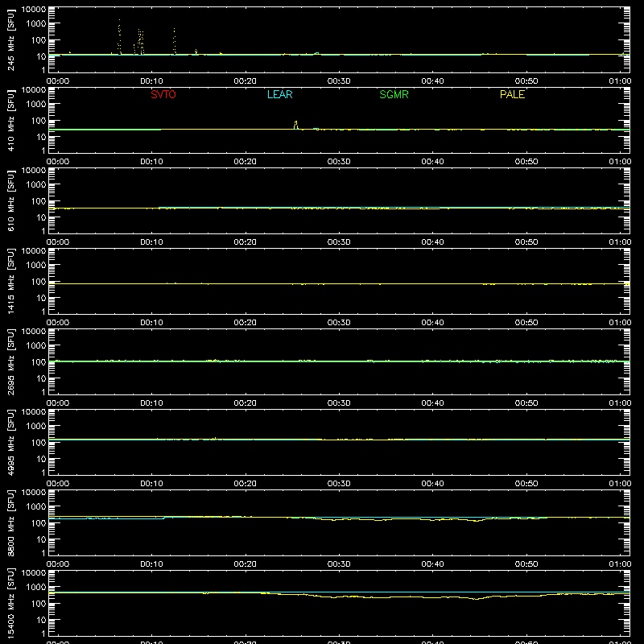This screenshot has height=644, width=644.
Task: Click the lowest dip of yellow trace in 15400 MHz plot
Action: (x=476, y=599)
